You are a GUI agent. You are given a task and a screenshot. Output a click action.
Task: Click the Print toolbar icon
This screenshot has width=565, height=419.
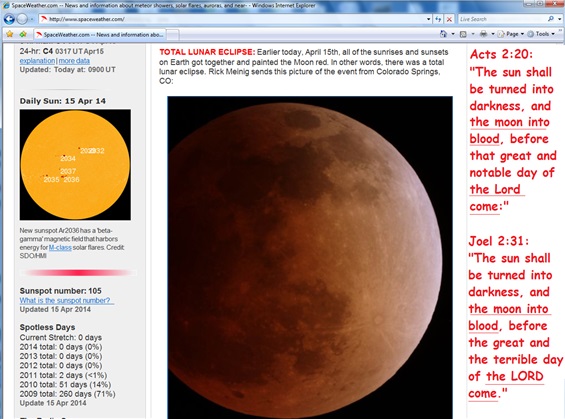tap(484, 34)
